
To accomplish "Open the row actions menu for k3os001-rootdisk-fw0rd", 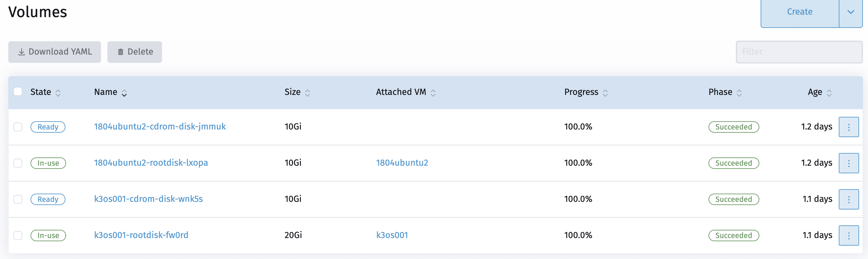I will 848,235.
